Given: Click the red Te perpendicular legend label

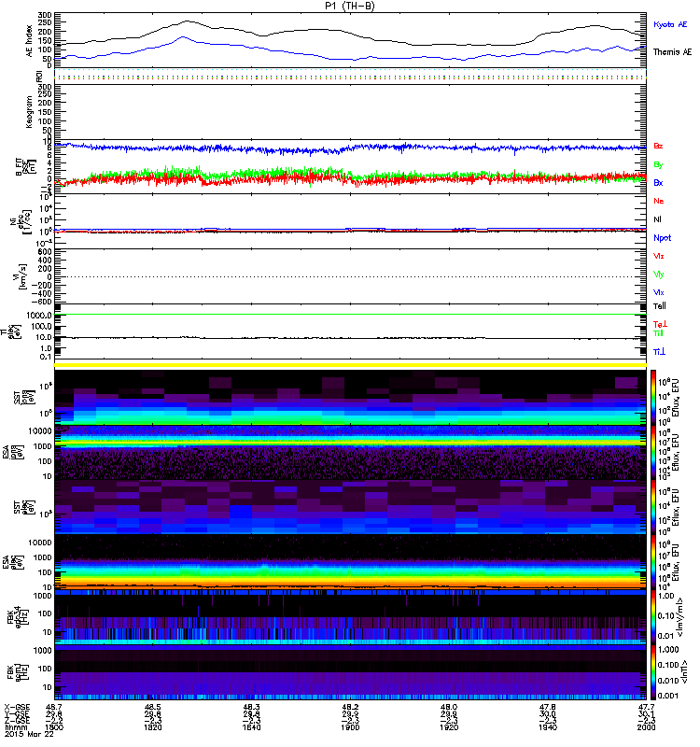Looking at the screenshot, I should click(660, 324).
